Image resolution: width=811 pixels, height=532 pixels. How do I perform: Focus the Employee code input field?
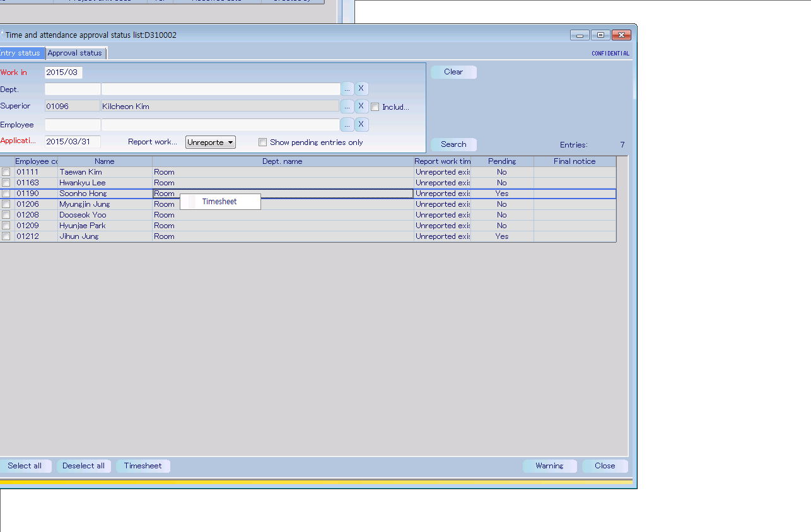[x=73, y=125]
